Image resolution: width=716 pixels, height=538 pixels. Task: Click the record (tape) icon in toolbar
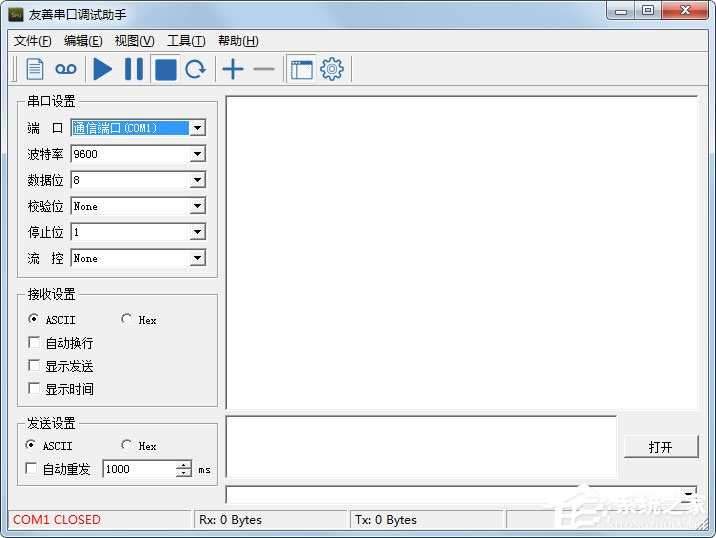pyautogui.click(x=66, y=69)
